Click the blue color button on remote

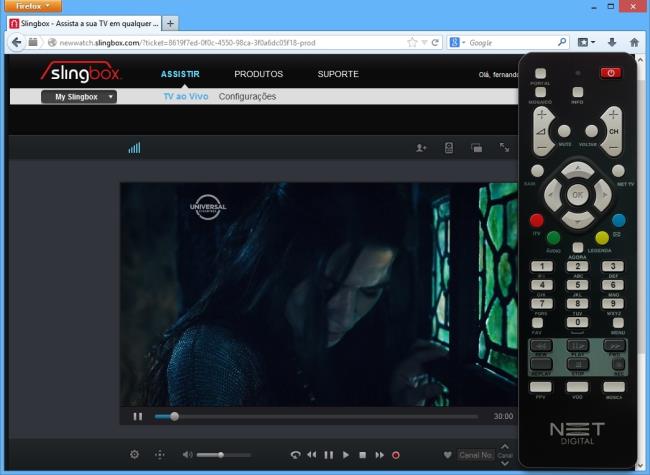point(618,220)
